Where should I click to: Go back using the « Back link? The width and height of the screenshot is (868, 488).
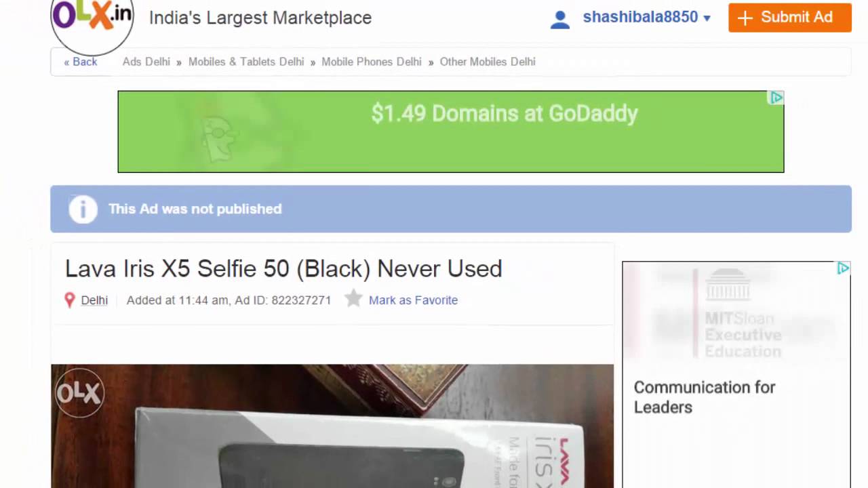[80, 62]
